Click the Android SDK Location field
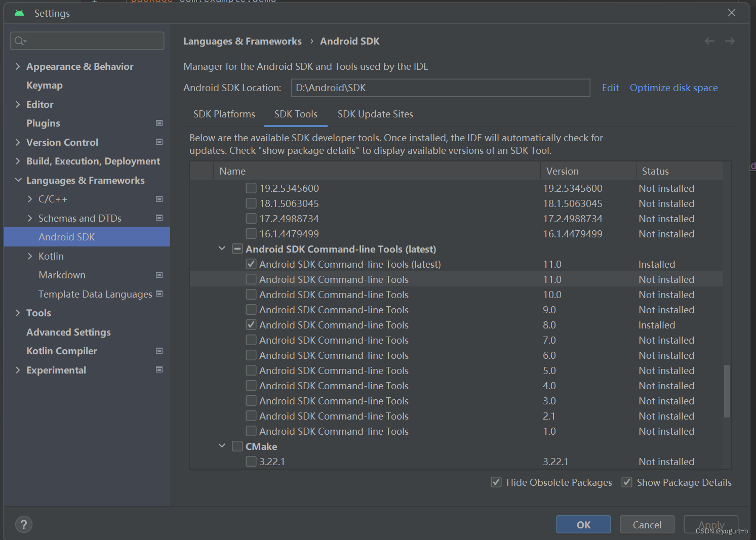 441,88
